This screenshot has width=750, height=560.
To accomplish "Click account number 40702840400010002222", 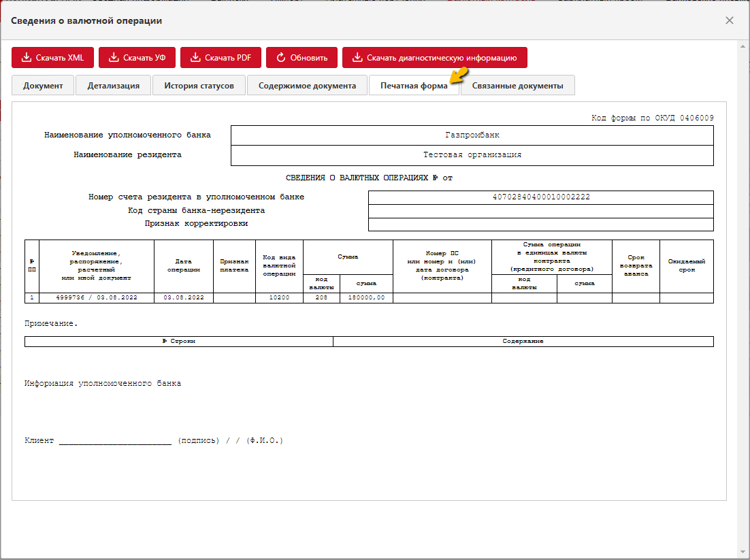I will (x=541, y=197).
